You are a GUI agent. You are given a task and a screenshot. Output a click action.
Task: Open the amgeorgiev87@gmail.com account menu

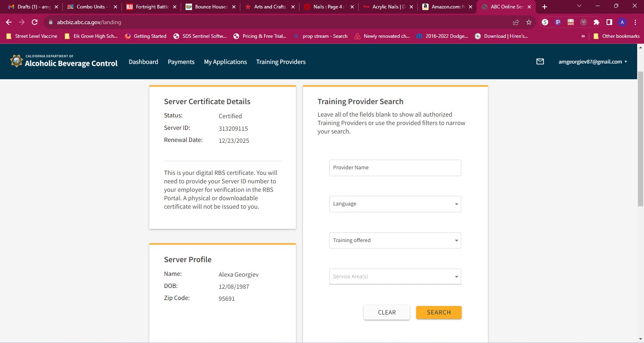coord(592,62)
